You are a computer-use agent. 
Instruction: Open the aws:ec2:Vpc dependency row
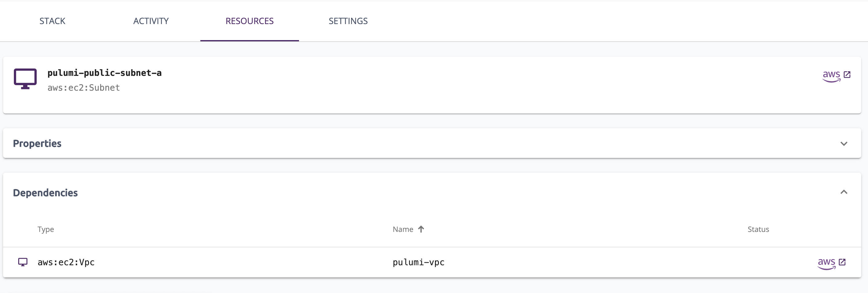pos(432,262)
